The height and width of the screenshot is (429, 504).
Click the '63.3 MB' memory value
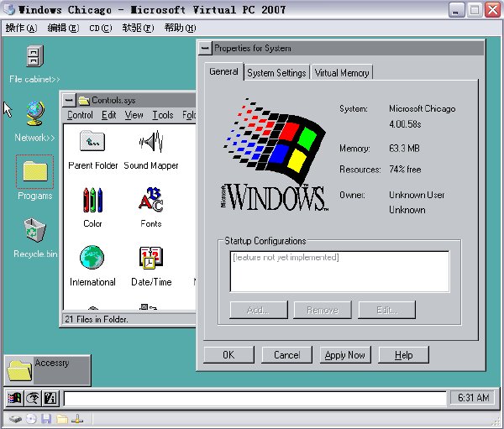pyautogui.click(x=404, y=148)
